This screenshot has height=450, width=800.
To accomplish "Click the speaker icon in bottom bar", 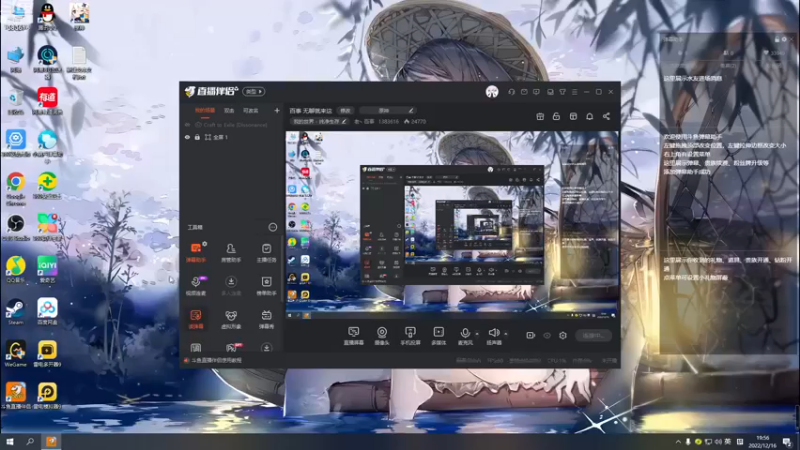I will [x=493, y=334].
